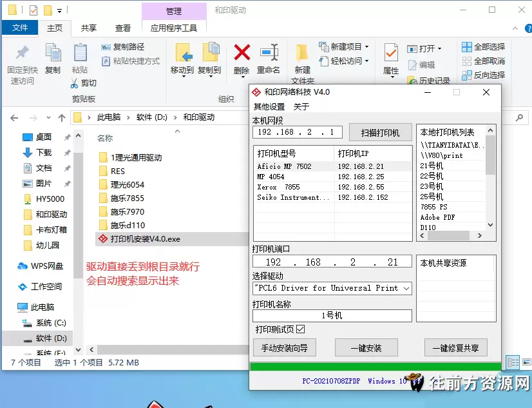Click the Edit (编辑) ribbon item

[421, 65]
